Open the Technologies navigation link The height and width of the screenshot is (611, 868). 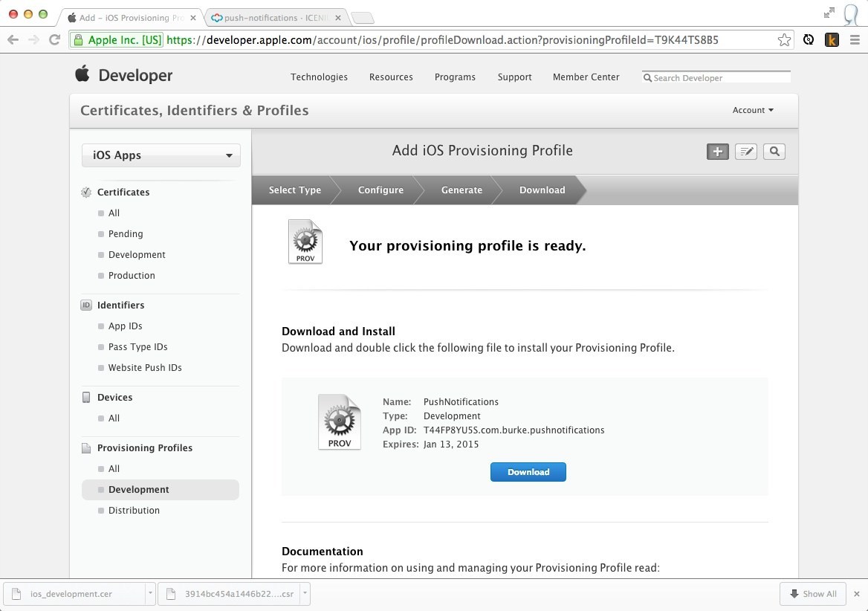coord(319,77)
